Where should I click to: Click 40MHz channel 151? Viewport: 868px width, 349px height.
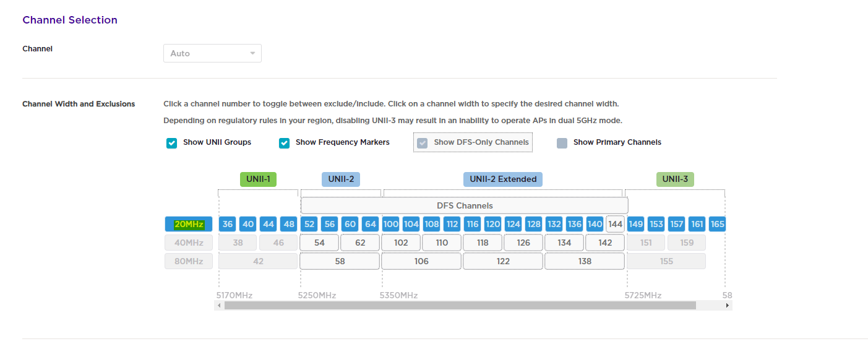tap(646, 243)
